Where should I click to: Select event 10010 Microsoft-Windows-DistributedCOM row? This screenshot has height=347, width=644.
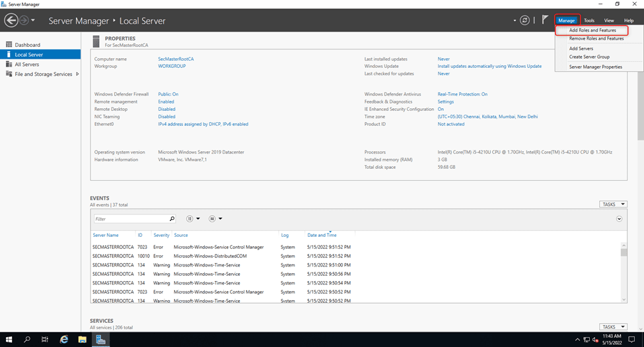(x=355, y=256)
